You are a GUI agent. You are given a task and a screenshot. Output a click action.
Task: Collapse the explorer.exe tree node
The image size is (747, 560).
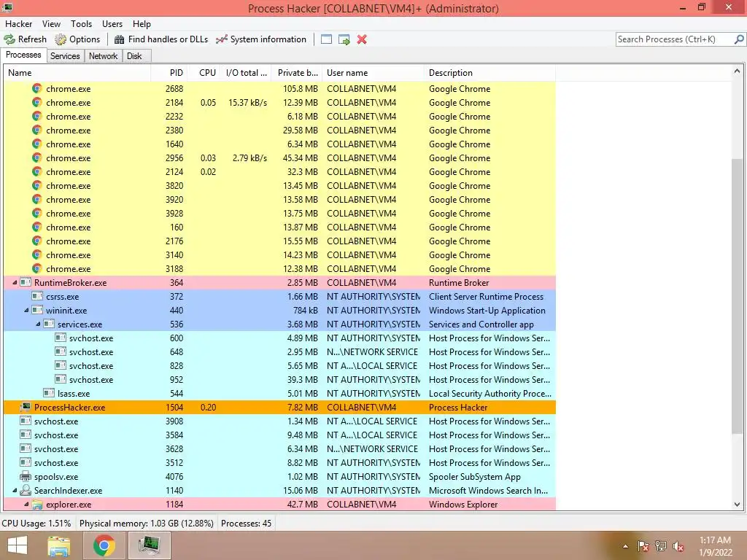(x=27, y=504)
